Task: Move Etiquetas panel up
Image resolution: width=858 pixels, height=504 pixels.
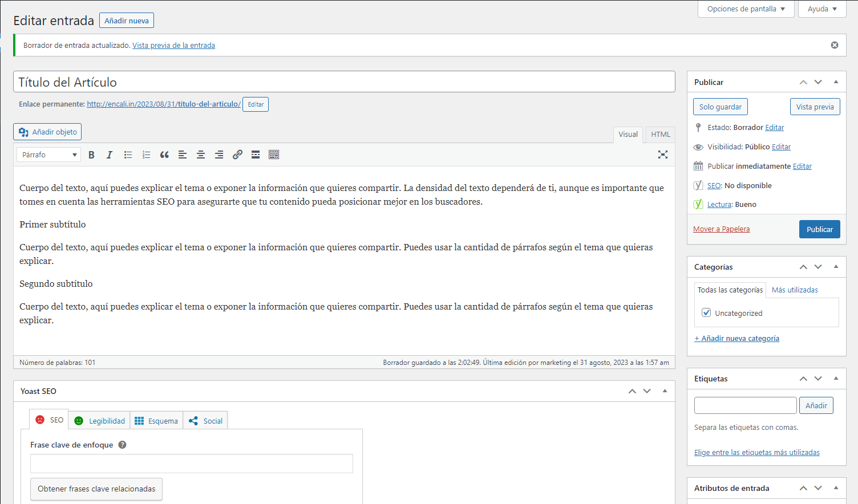Action: (803, 379)
